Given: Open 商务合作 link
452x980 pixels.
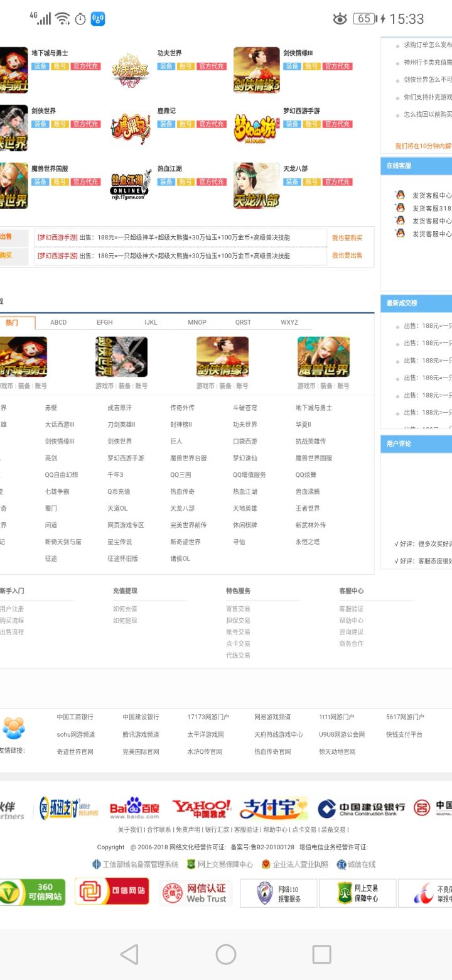Looking at the screenshot, I should (351, 644).
